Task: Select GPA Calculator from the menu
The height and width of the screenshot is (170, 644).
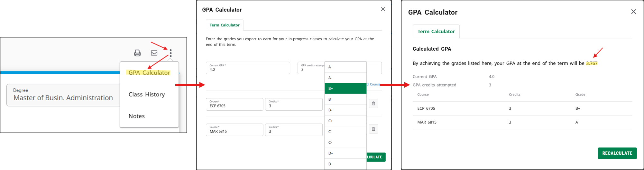Action: [x=149, y=73]
